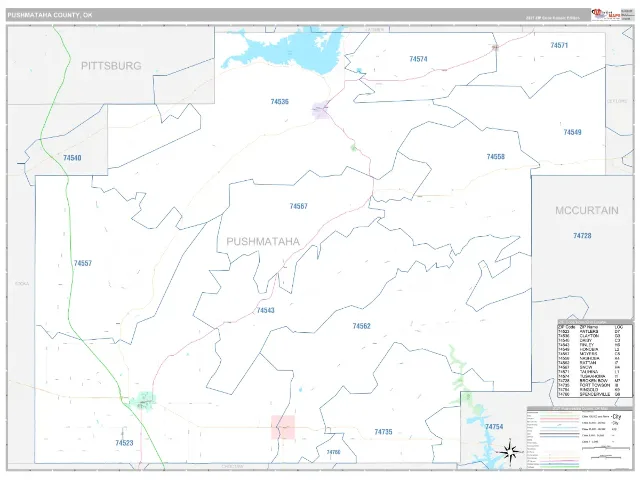Click the CLAYTON row in the ZIP table
Image resolution: width=640 pixels, height=480 pixels.
[x=590, y=336]
